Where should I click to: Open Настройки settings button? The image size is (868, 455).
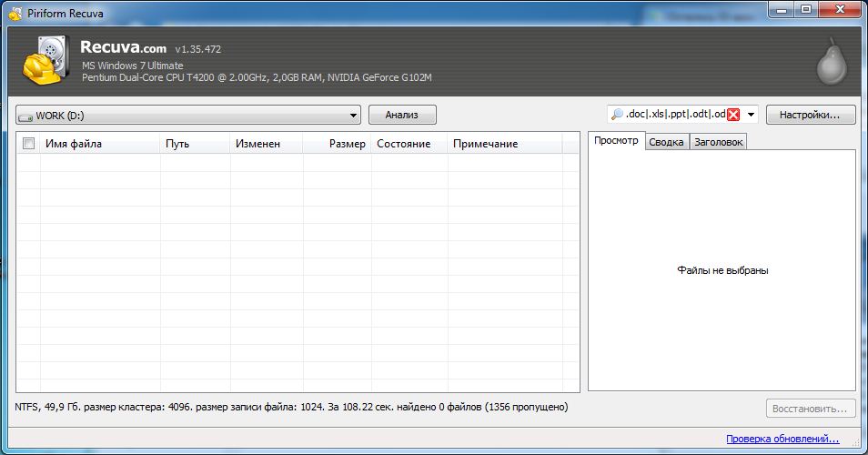tap(811, 115)
